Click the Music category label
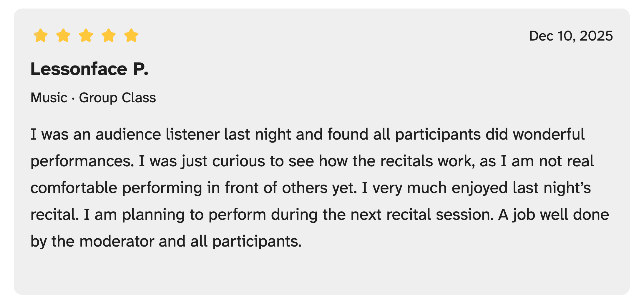The image size is (644, 308). [x=49, y=98]
